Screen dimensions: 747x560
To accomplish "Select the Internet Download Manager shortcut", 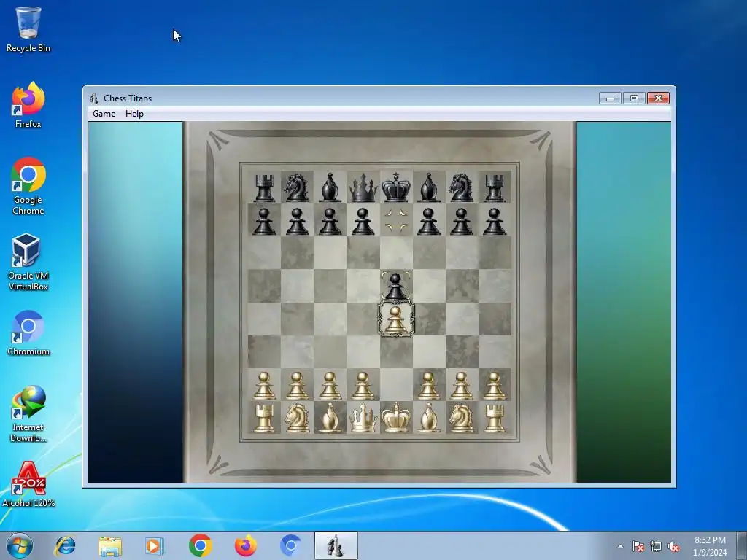I will pyautogui.click(x=28, y=414).
